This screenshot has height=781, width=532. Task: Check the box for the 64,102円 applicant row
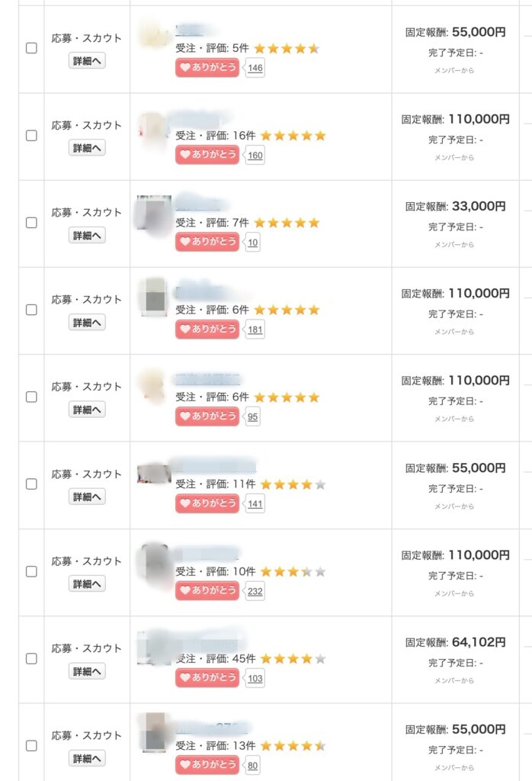click(31, 658)
